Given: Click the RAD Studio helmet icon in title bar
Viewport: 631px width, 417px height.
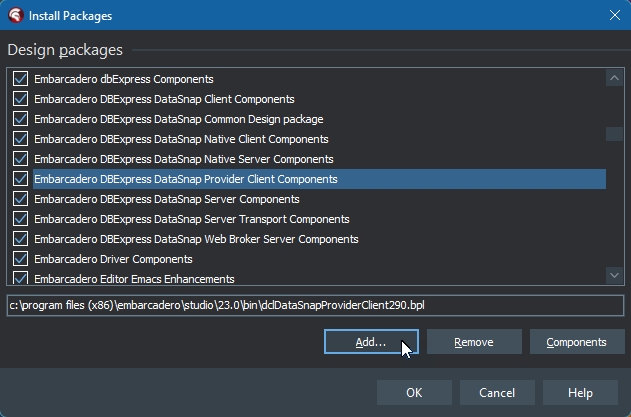Looking at the screenshot, I should (x=16, y=15).
